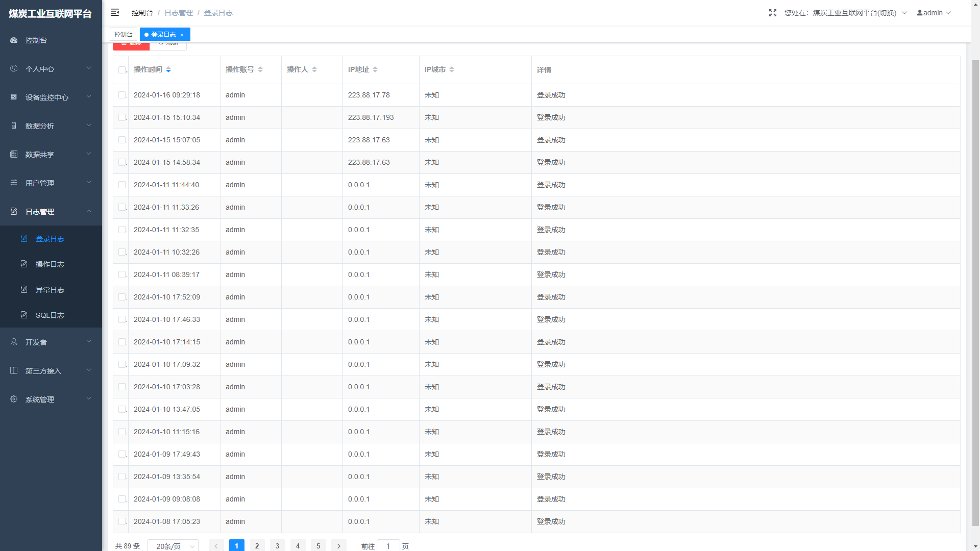The width and height of the screenshot is (980, 551).
Task: Click the 控制台 dashboard icon in the sidebar
Action: tap(14, 40)
